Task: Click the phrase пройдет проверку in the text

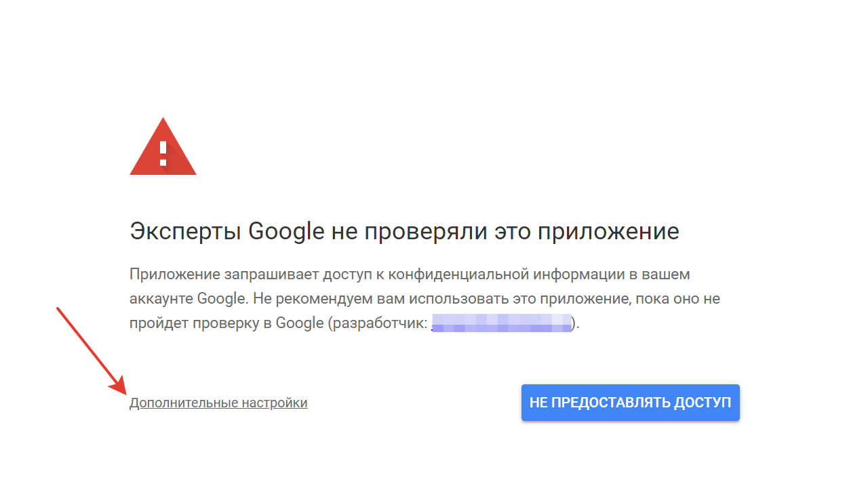Action: pos(193,323)
